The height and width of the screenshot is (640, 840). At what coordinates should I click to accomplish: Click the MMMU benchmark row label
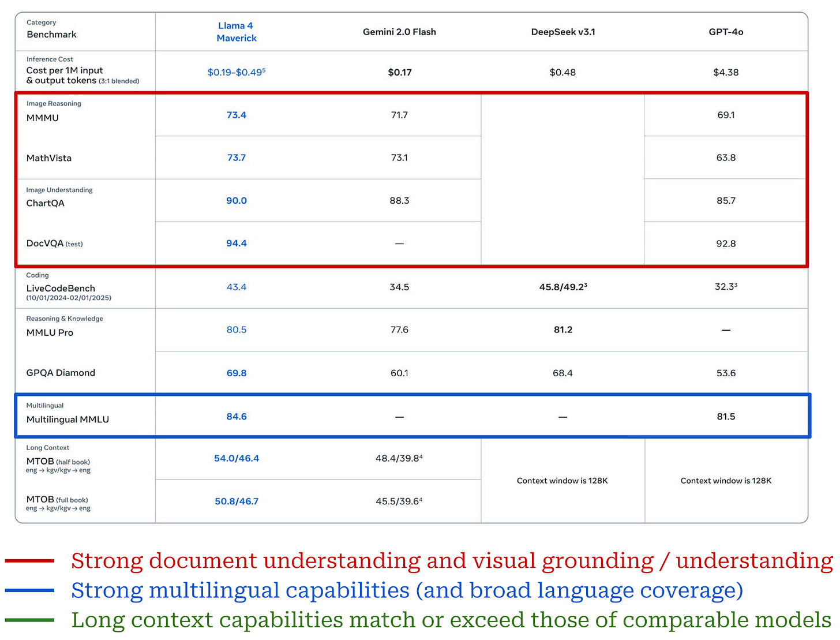pyautogui.click(x=43, y=118)
